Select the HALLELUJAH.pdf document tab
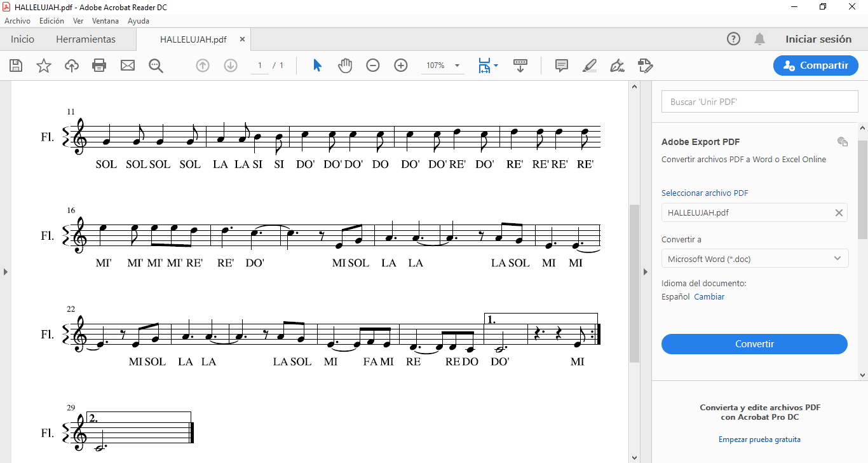Image resolution: width=868 pixels, height=463 pixels. pos(193,39)
